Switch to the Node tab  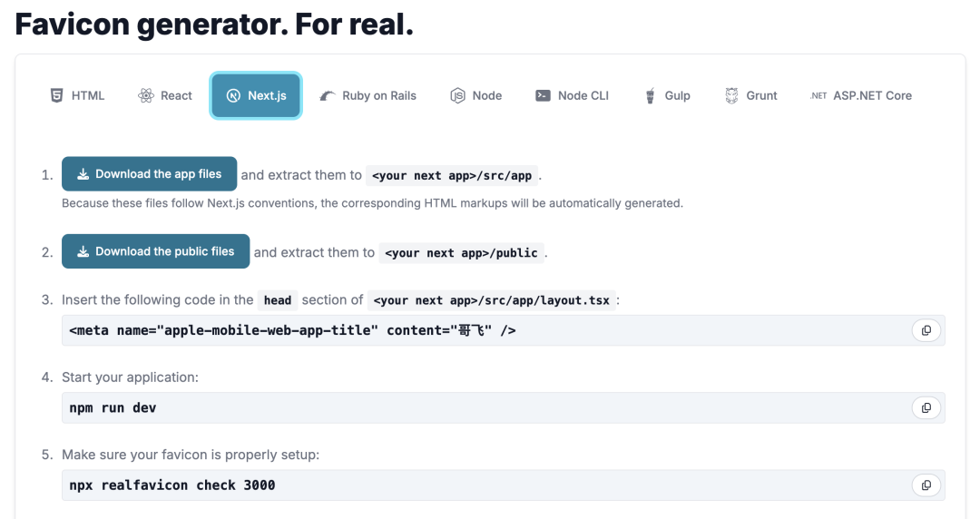coord(476,95)
